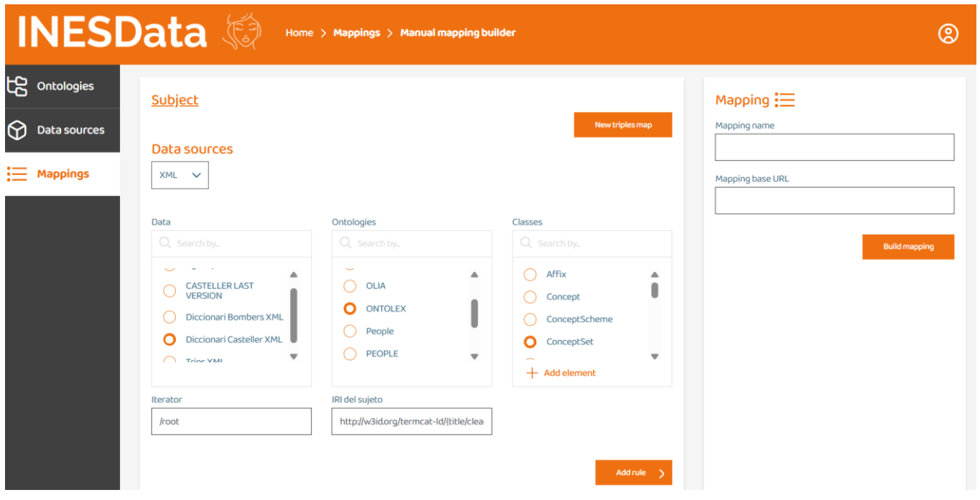Viewport: 980px width, 500px height.
Task: Open the XML data source type dropdown
Action: pyautogui.click(x=179, y=175)
